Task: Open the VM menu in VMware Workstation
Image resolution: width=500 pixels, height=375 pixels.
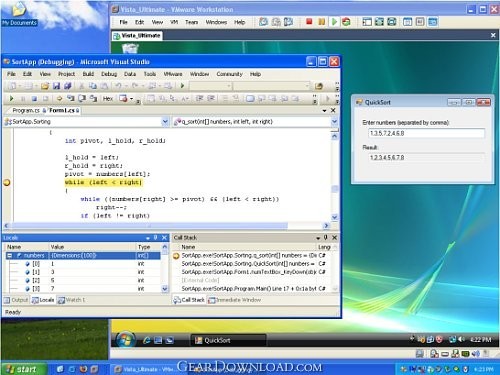Action: [x=174, y=22]
